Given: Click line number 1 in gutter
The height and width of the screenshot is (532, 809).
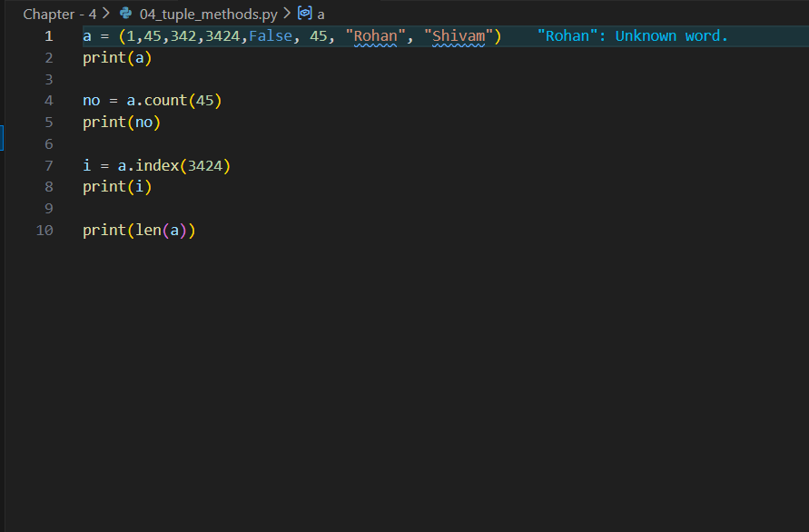Looking at the screenshot, I should [49, 36].
